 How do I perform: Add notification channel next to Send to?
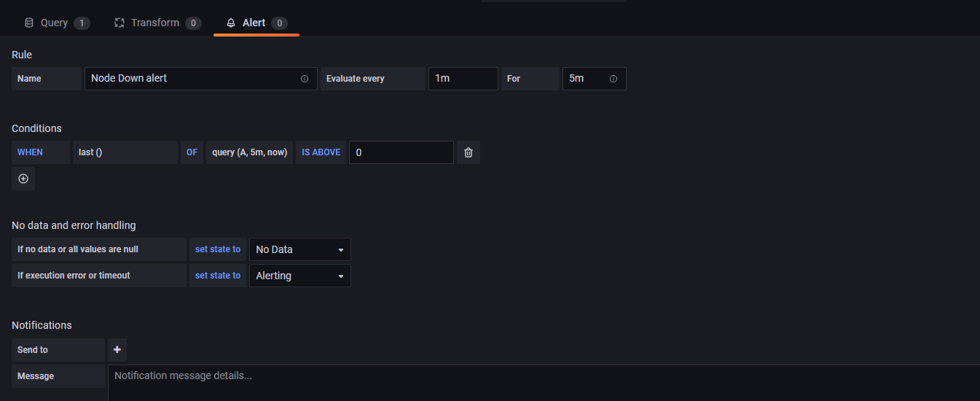(117, 350)
